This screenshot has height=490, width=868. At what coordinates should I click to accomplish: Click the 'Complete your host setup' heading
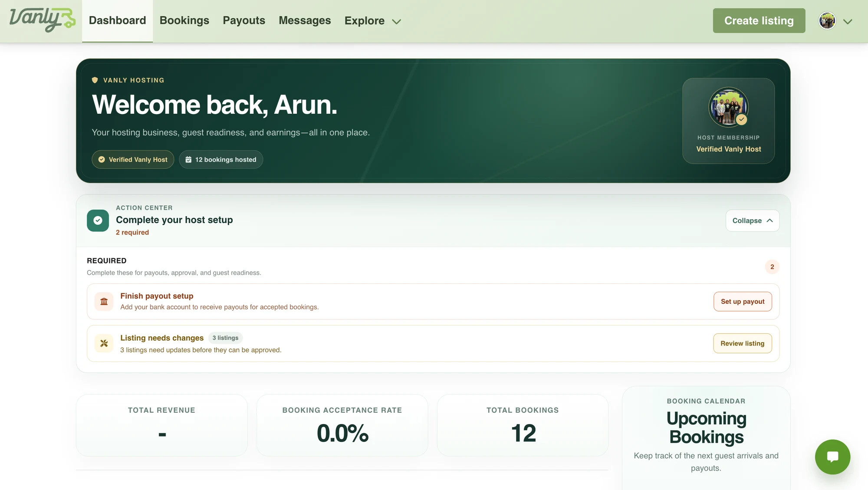tap(174, 220)
